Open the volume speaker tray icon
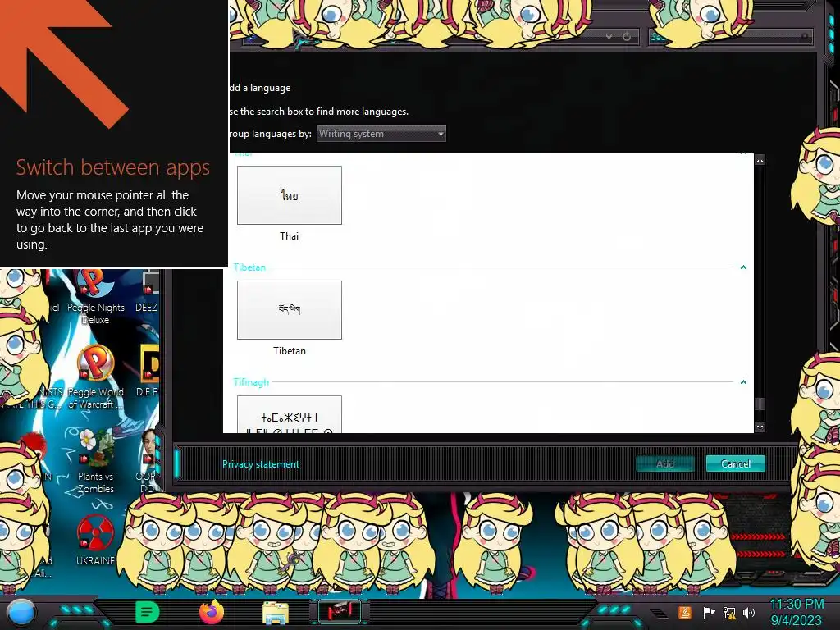Screen dimensions: 840x630 click(748, 612)
